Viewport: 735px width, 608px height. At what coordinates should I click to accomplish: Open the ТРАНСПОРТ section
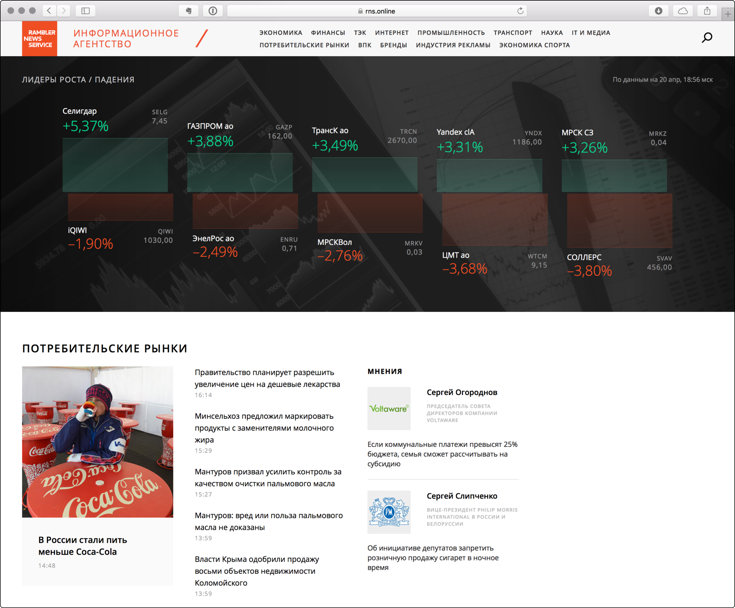coord(513,33)
